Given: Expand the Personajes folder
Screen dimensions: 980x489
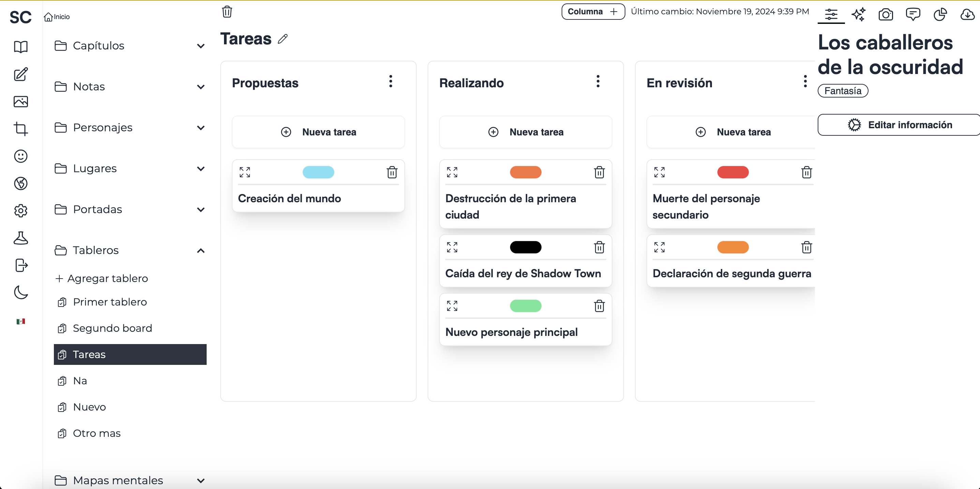Looking at the screenshot, I should tap(130, 128).
